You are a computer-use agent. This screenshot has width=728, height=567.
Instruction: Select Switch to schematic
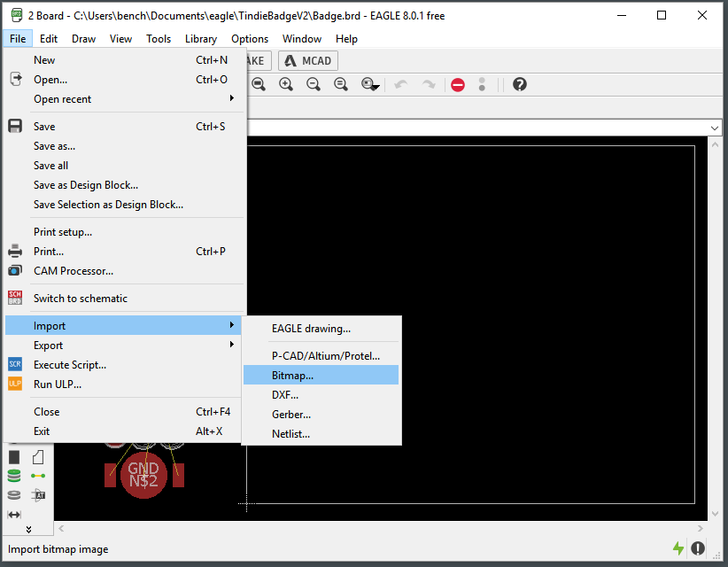(80, 299)
